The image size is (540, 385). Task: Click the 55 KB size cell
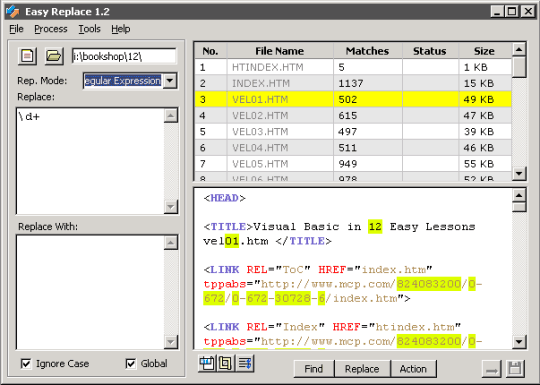tap(485, 164)
